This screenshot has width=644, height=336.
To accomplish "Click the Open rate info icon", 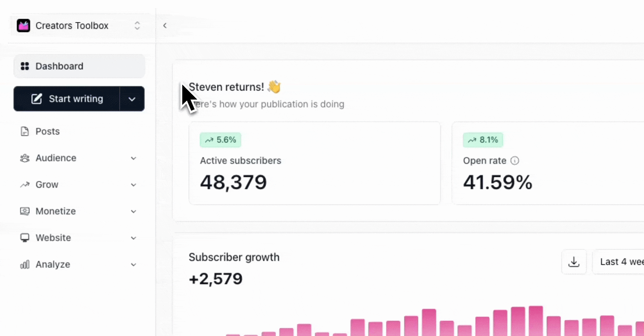I will tap(515, 161).
